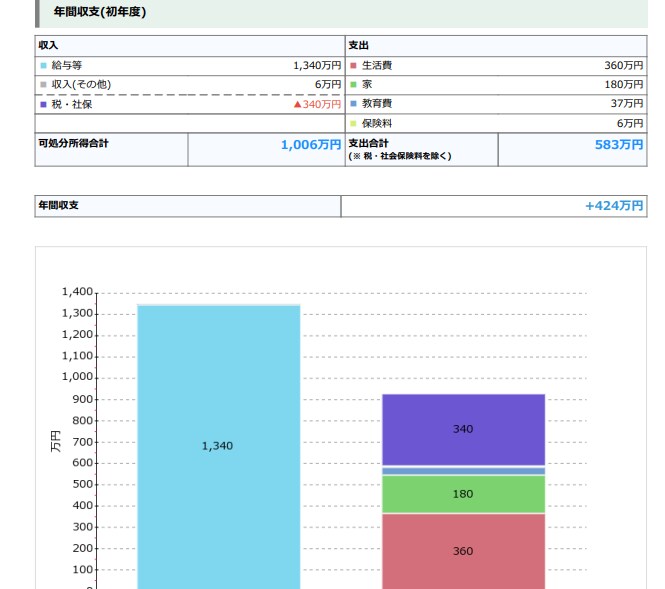Click the yellow-green 保険料 legend swatch

click(x=353, y=124)
